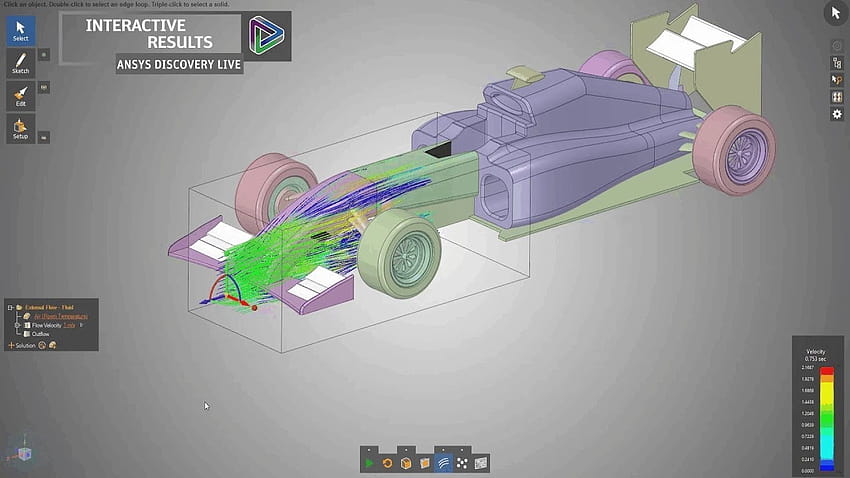Viewport: 850px width, 478px height.
Task: Activate the Select arrow tool
Action: (20, 31)
